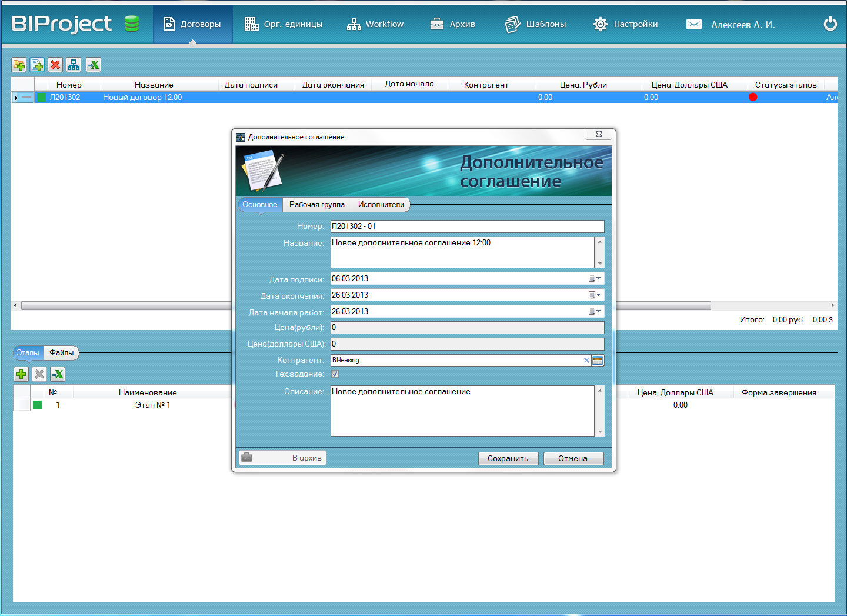Image resolution: width=847 pixels, height=616 pixels.
Task: Click the power logout icon
Action: [830, 24]
